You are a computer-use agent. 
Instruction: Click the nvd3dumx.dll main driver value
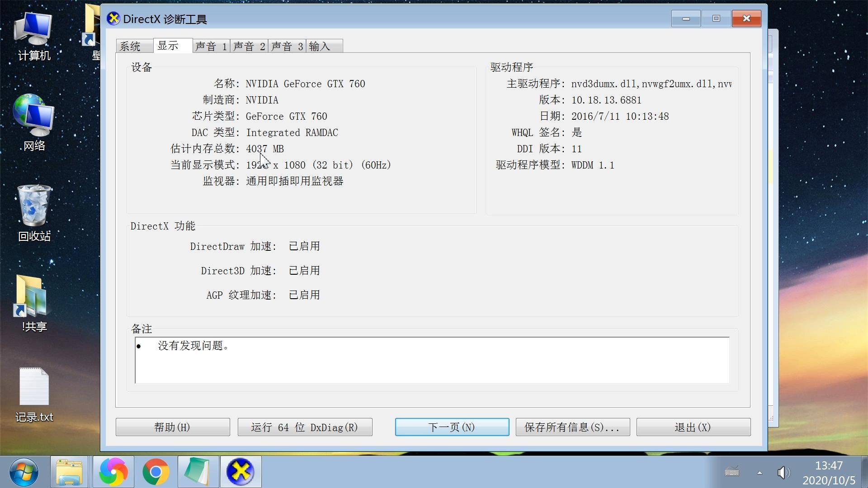click(651, 84)
